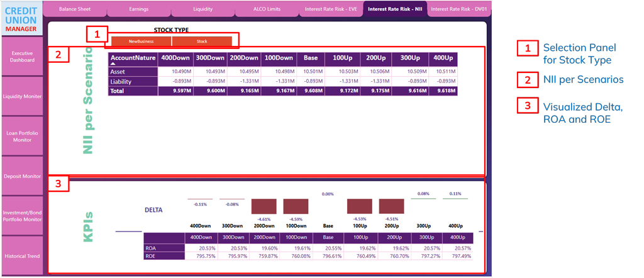
Task: Open Investment/Bond Portfolio Monitor
Action: click(x=22, y=216)
